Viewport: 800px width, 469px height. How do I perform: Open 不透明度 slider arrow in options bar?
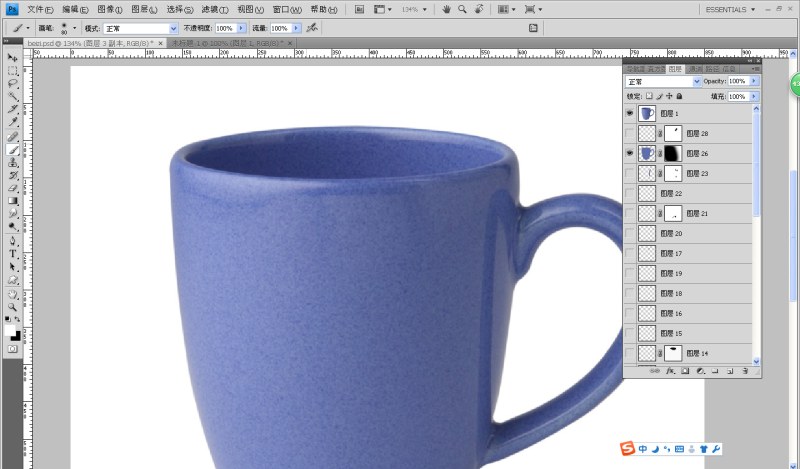(x=241, y=28)
